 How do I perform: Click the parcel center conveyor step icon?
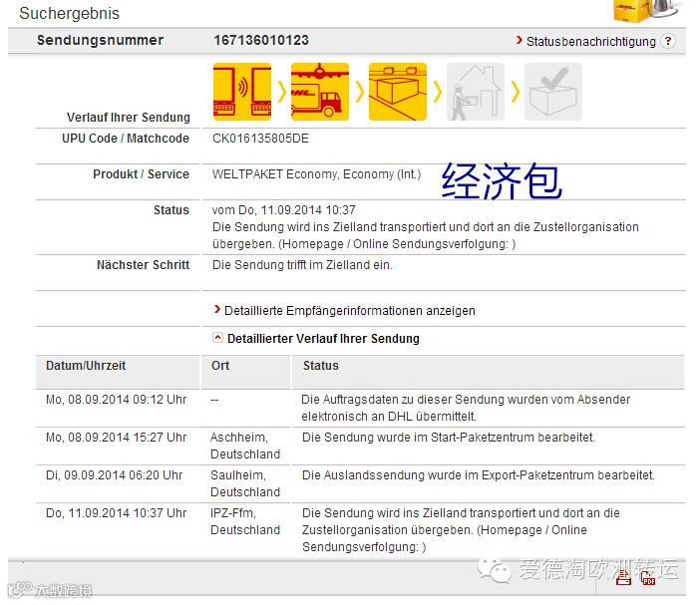pos(397,92)
